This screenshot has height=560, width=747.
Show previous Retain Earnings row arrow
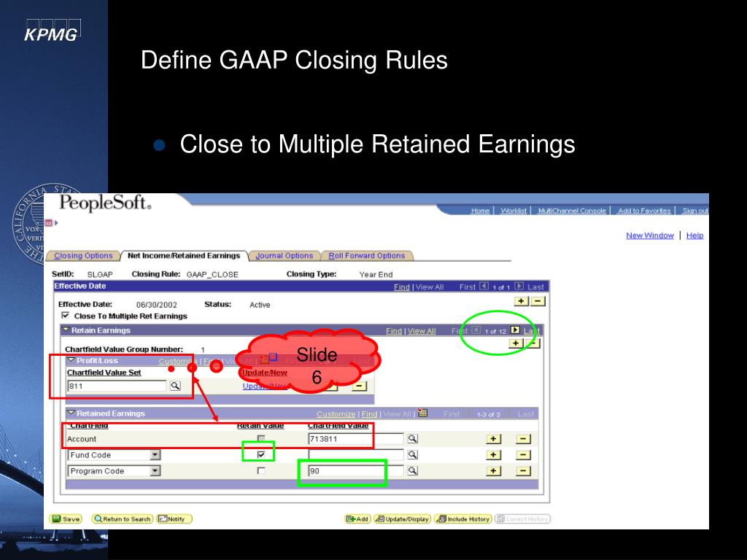[x=476, y=330]
